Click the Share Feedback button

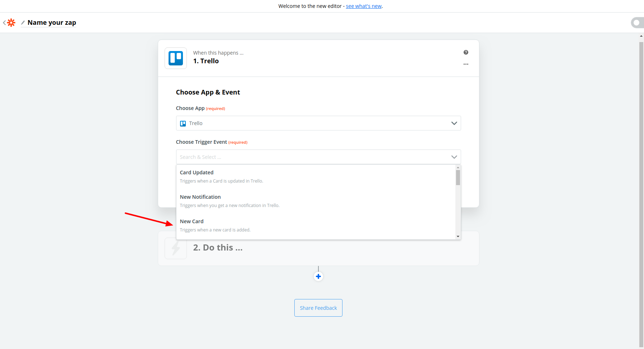[318, 308]
